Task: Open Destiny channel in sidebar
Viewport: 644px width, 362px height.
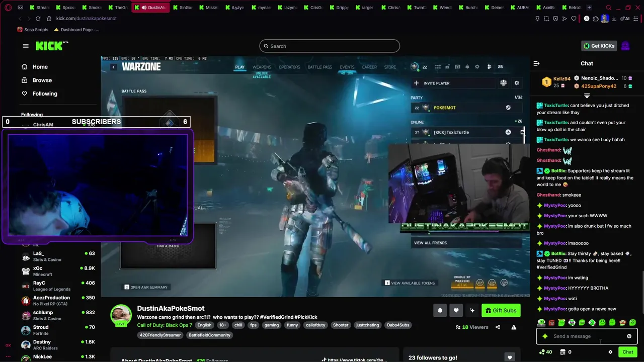Action: tap(58, 344)
